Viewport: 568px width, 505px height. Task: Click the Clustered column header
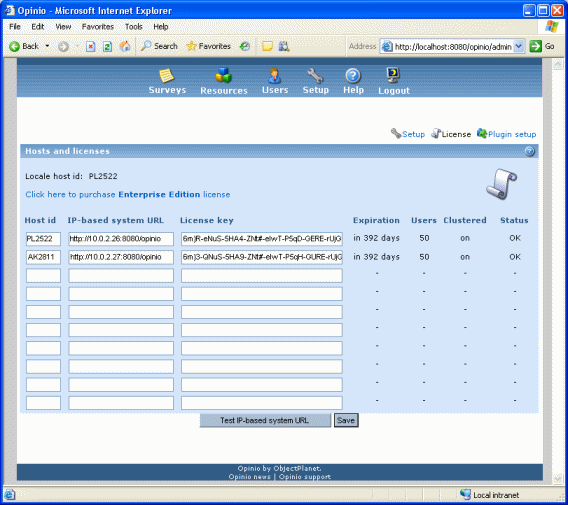[465, 220]
